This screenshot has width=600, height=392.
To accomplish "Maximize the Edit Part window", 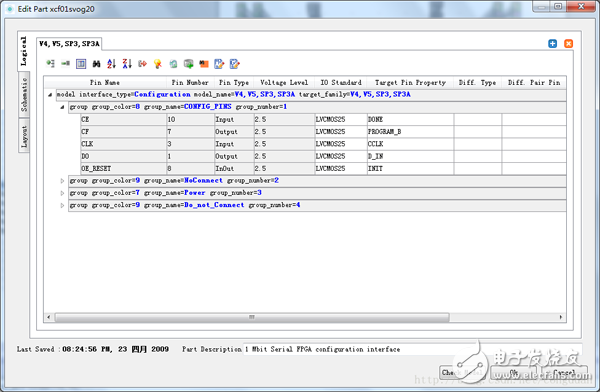I will [558, 7].
